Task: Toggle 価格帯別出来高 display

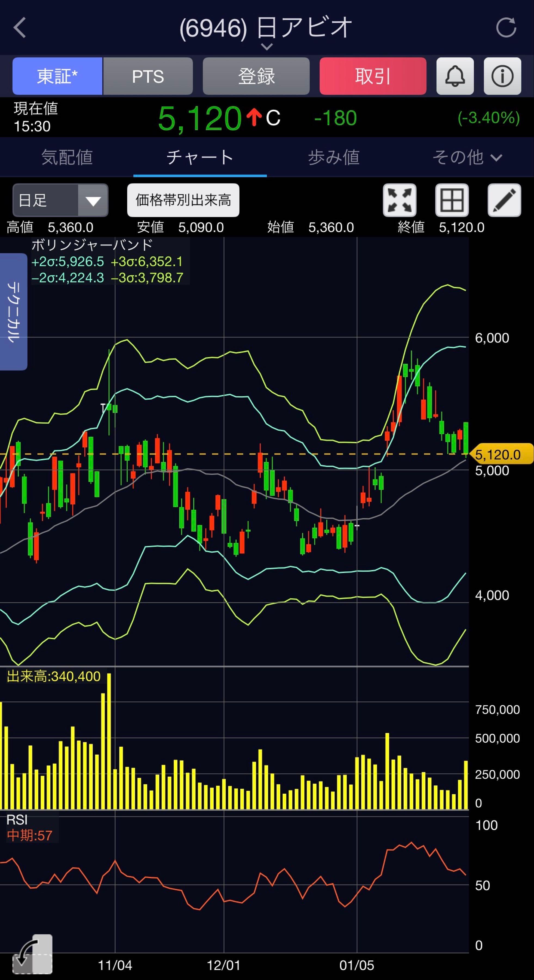Action: click(183, 200)
